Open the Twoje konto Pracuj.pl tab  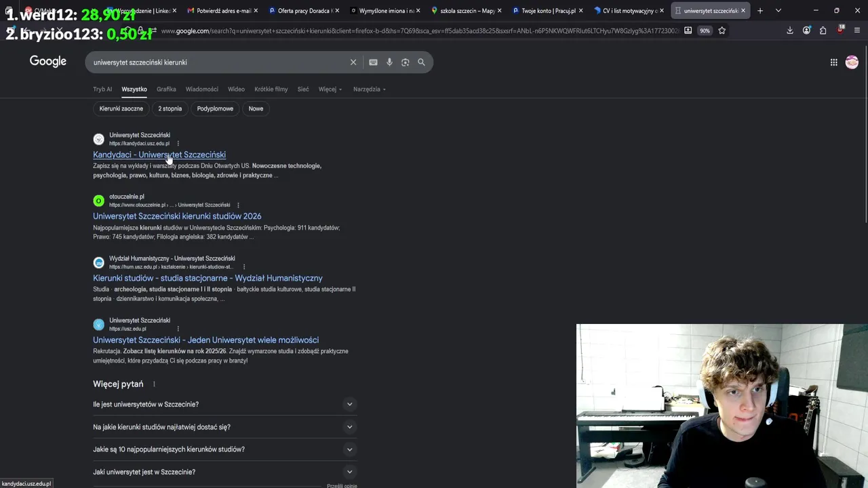point(546,11)
